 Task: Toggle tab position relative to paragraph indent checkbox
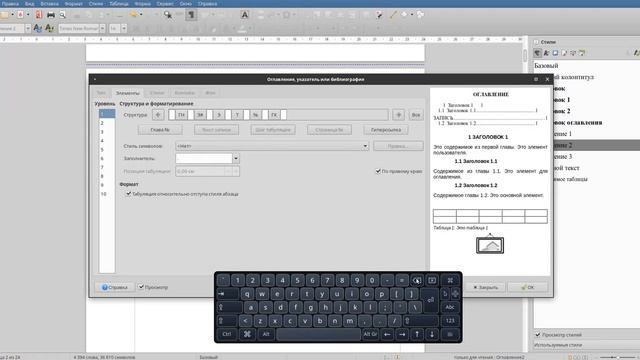click(x=129, y=194)
